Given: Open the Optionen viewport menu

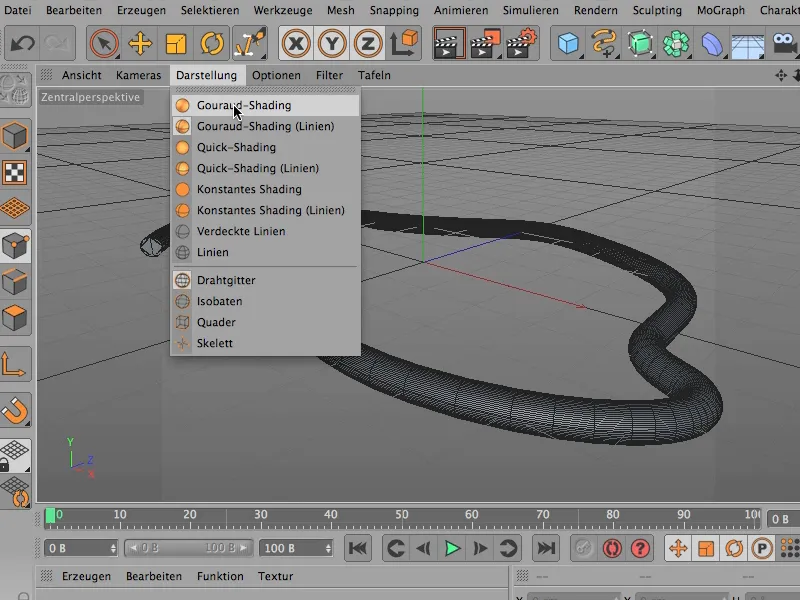Looking at the screenshot, I should coord(276,75).
